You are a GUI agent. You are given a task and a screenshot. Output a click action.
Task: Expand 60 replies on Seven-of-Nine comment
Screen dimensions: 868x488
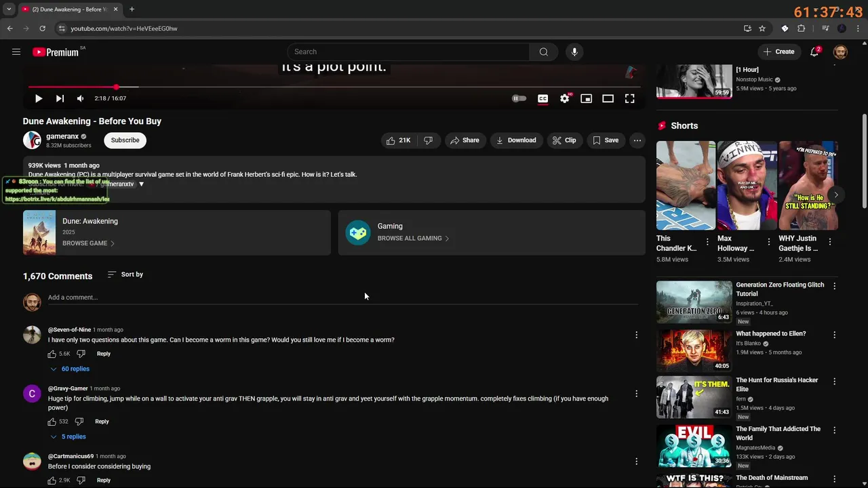click(70, 369)
